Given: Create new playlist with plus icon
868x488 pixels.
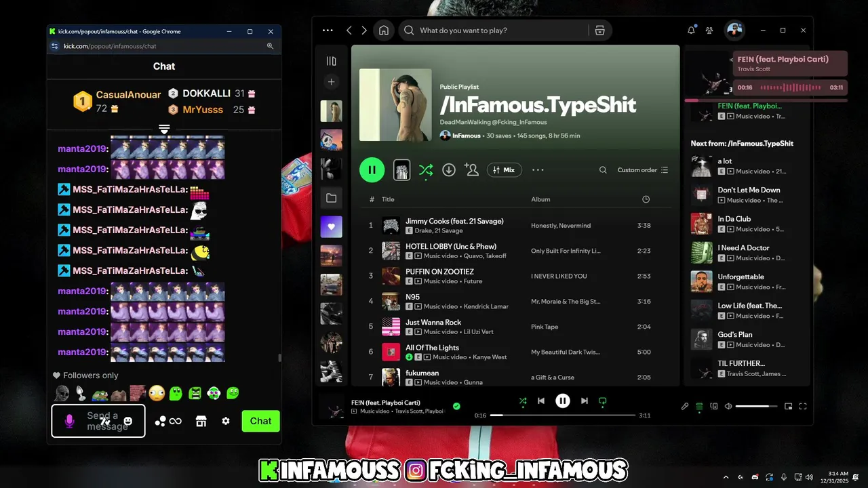Looking at the screenshot, I should point(331,82).
